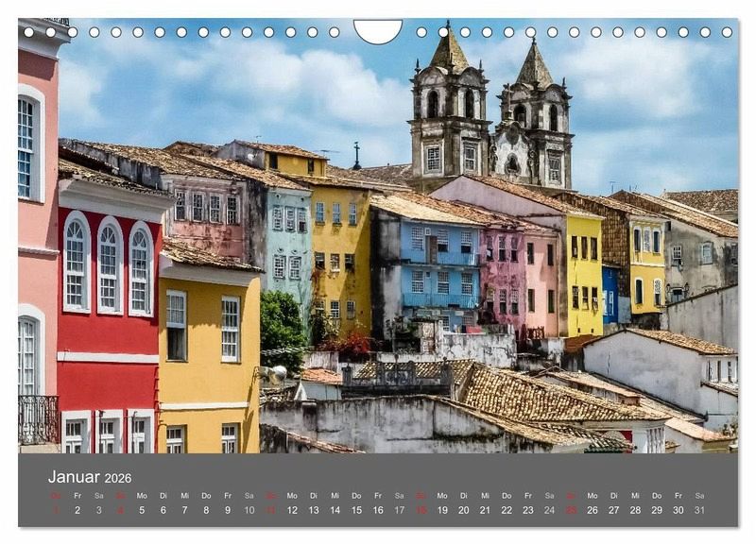Select date 12 in the calendar strip
756x545 pixels.
[292, 510]
